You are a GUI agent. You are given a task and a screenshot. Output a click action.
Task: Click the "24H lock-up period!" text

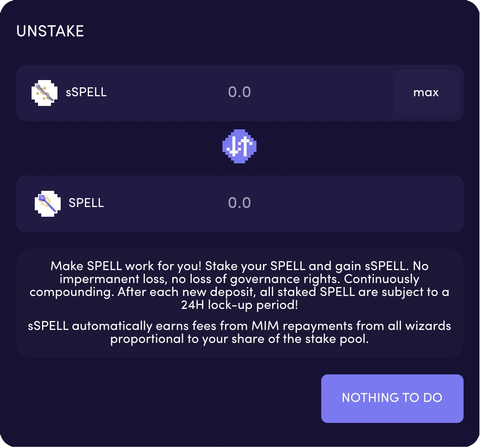[x=239, y=305]
